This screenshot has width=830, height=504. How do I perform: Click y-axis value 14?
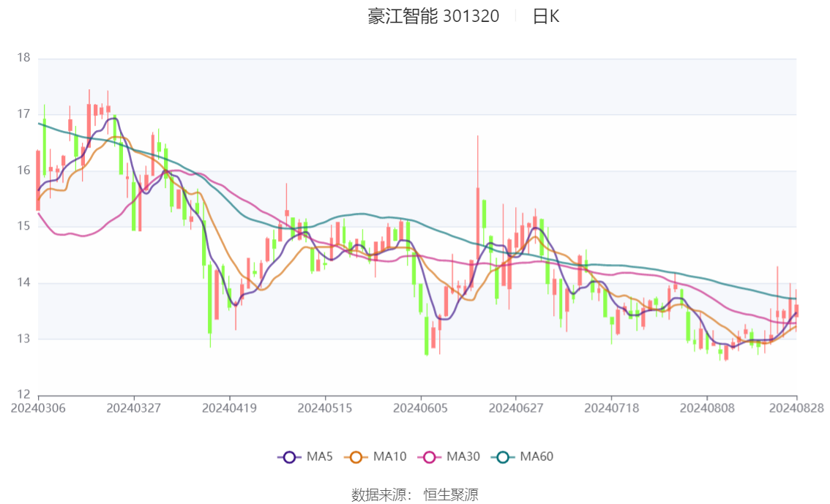[x=23, y=282]
